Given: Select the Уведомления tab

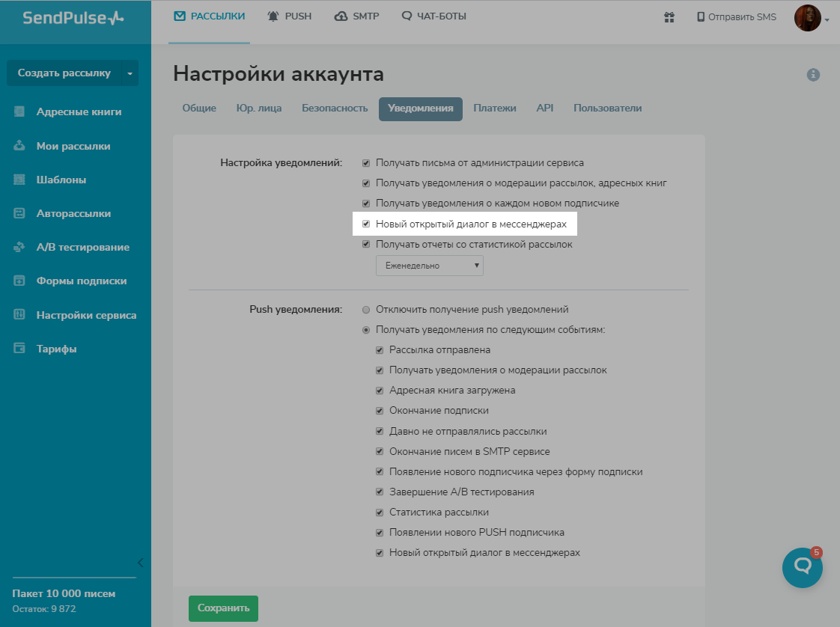Looking at the screenshot, I should [x=421, y=108].
